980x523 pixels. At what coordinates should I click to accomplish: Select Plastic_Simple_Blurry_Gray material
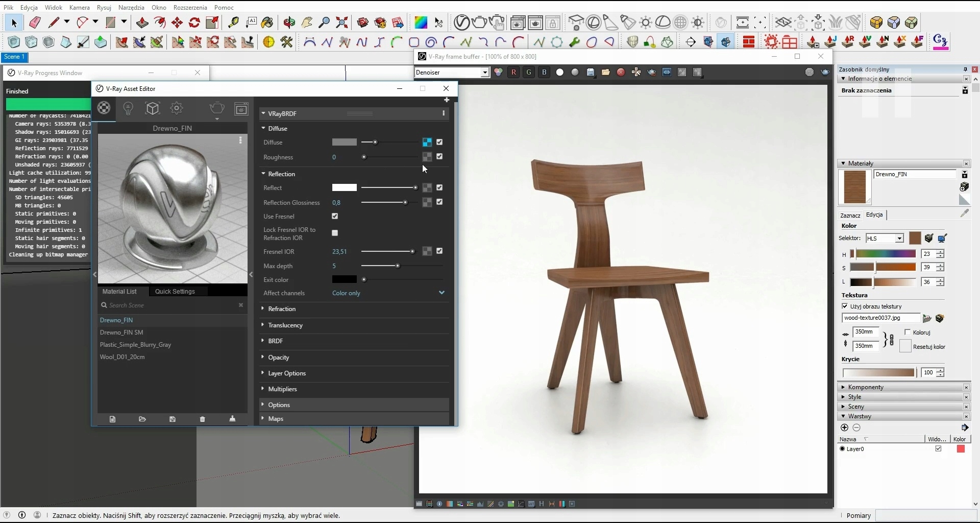coord(135,345)
